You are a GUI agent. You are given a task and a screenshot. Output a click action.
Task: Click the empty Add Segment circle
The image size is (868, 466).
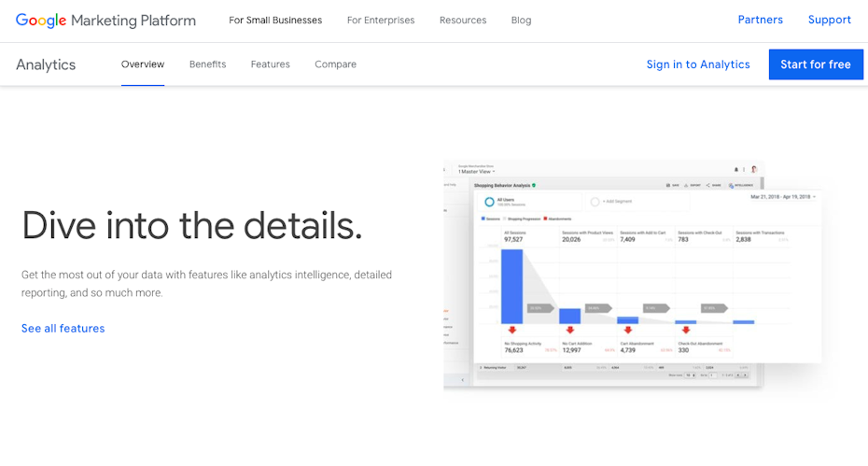(x=595, y=201)
